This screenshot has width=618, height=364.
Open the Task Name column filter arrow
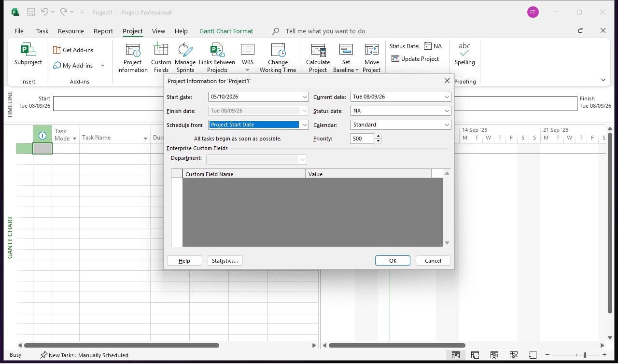[146, 139]
